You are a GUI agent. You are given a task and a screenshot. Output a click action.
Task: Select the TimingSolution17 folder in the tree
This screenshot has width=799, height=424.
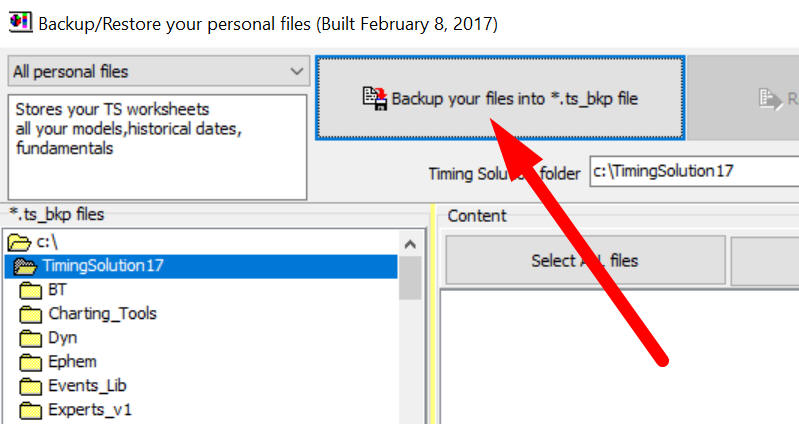103,266
